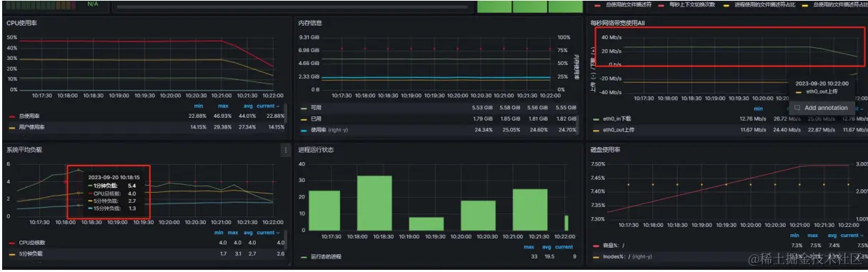Click the tallest bar in 进程运行状态 chart
This screenshot has width=868, height=272.
[374, 203]
